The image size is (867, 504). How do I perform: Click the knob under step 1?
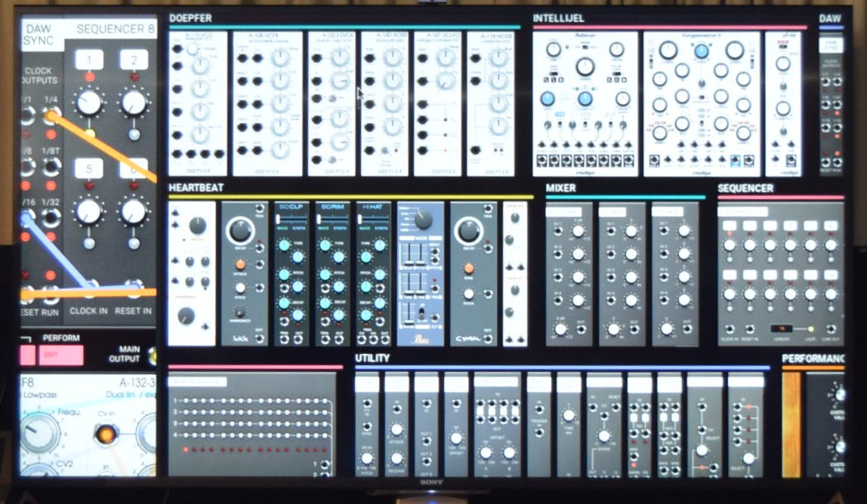[89, 103]
